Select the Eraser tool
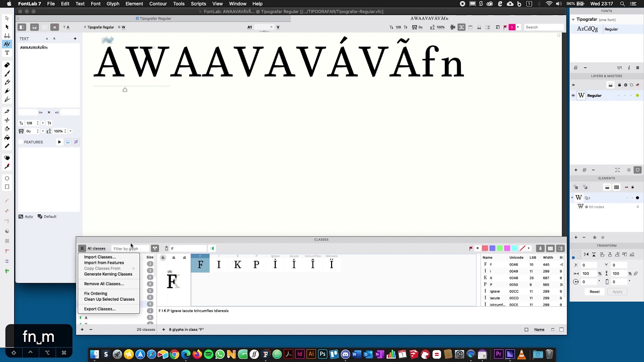Viewport: 644px width, 362px height. [7, 65]
